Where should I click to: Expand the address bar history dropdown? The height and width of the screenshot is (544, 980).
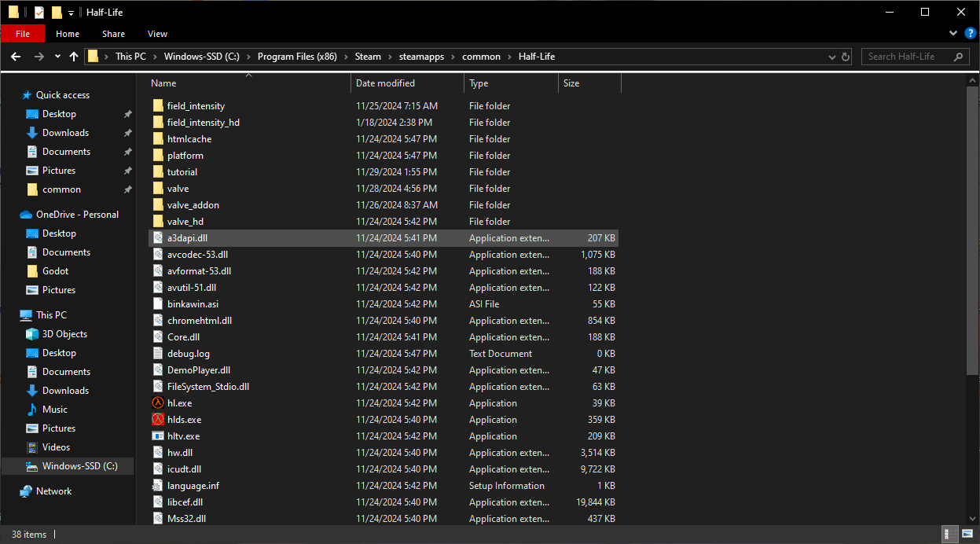click(x=833, y=57)
